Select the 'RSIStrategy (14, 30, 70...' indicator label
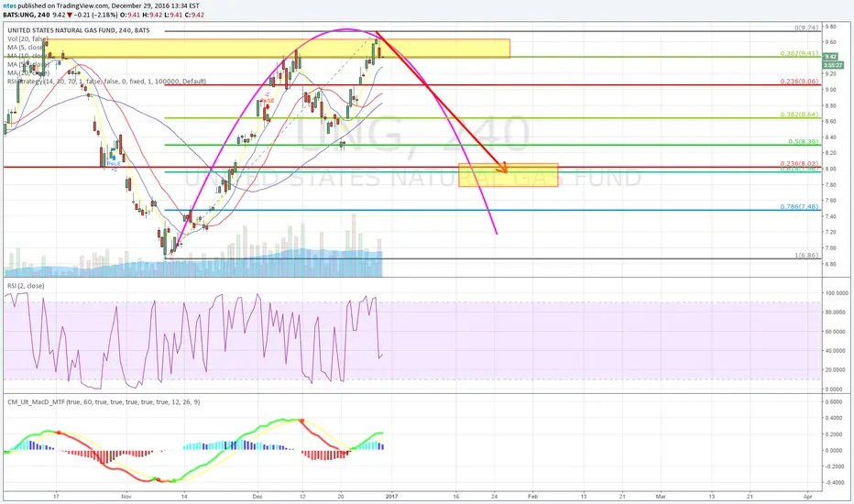Image resolution: width=854 pixels, height=504 pixels. tap(106, 82)
